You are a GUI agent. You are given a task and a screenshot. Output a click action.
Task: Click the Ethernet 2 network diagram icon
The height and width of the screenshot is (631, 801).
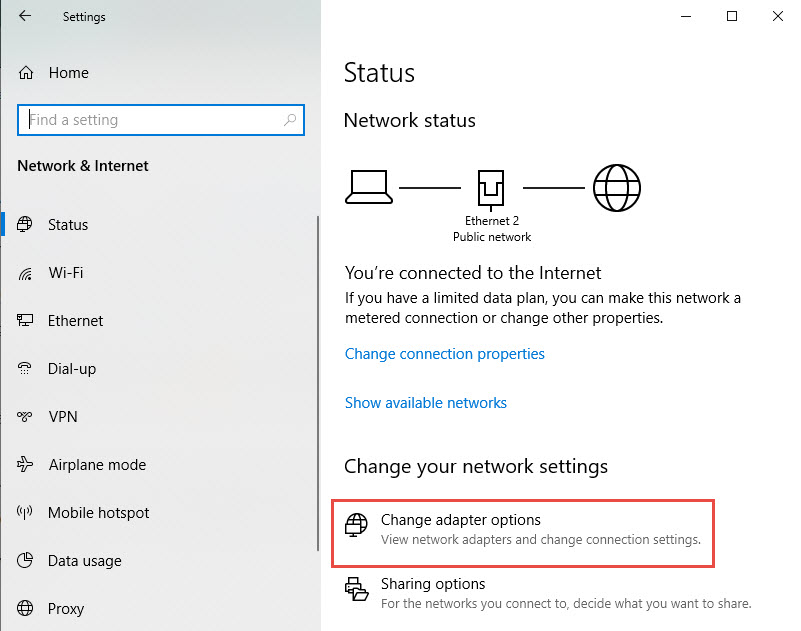click(492, 187)
